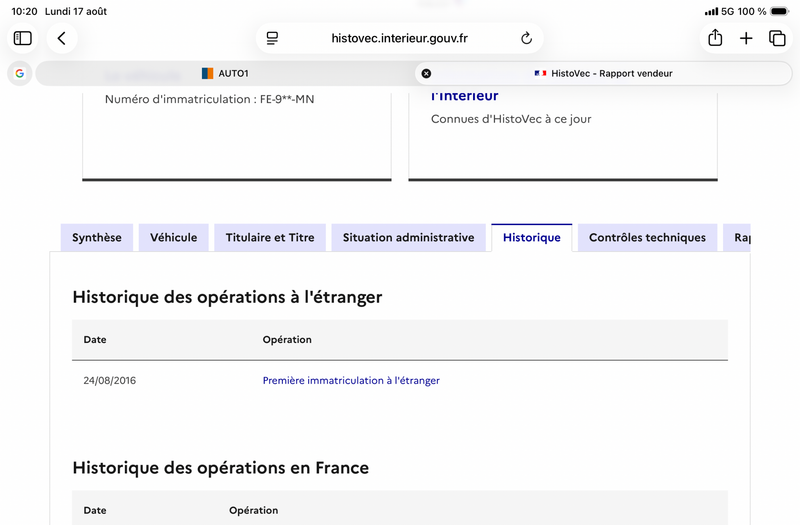
Task: Open Safari sidebar panel icon
Action: [22, 38]
